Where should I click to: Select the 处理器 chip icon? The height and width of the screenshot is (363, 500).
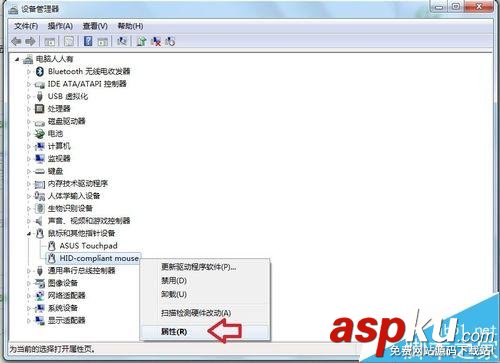point(40,109)
